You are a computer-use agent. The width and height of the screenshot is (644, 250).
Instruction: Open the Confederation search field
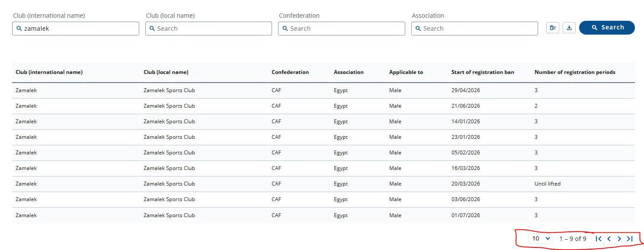[x=342, y=29]
